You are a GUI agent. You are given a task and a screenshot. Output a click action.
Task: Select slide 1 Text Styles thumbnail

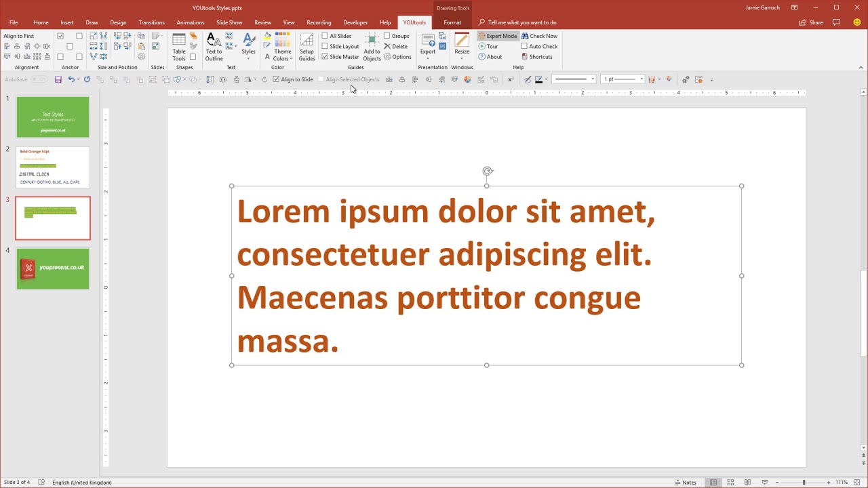point(53,117)
